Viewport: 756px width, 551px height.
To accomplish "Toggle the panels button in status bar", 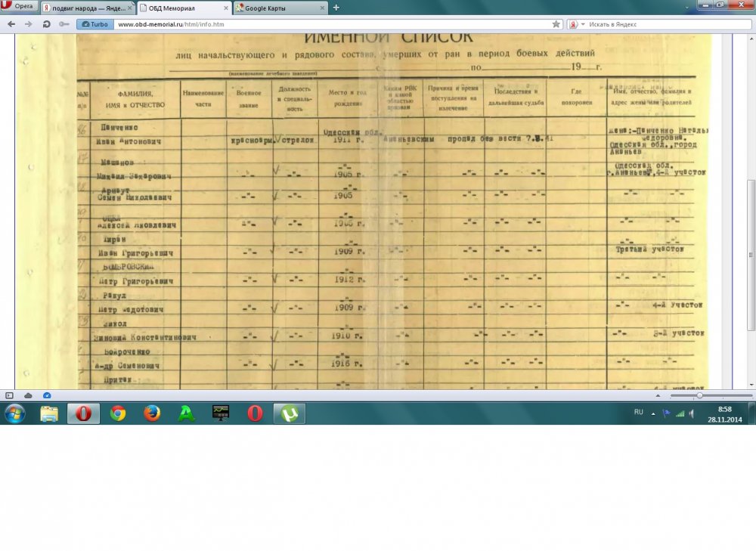I will pos(9,396).
